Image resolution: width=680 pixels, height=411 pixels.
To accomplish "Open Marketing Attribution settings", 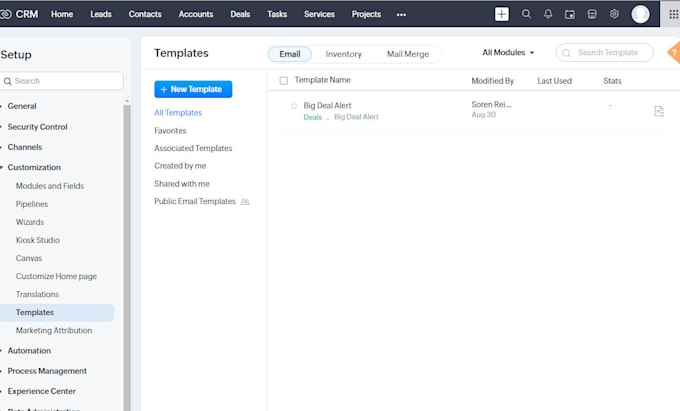I will [x=54, y=330].
